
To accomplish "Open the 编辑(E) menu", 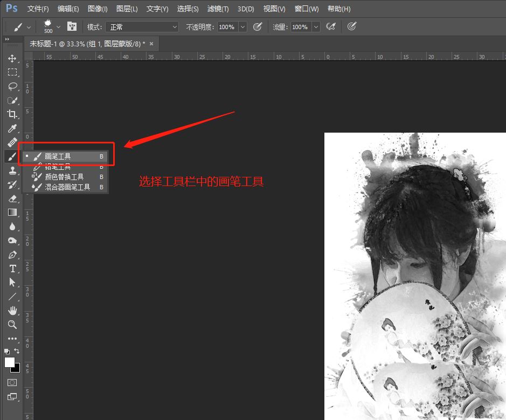I will (x=68, y=9).
